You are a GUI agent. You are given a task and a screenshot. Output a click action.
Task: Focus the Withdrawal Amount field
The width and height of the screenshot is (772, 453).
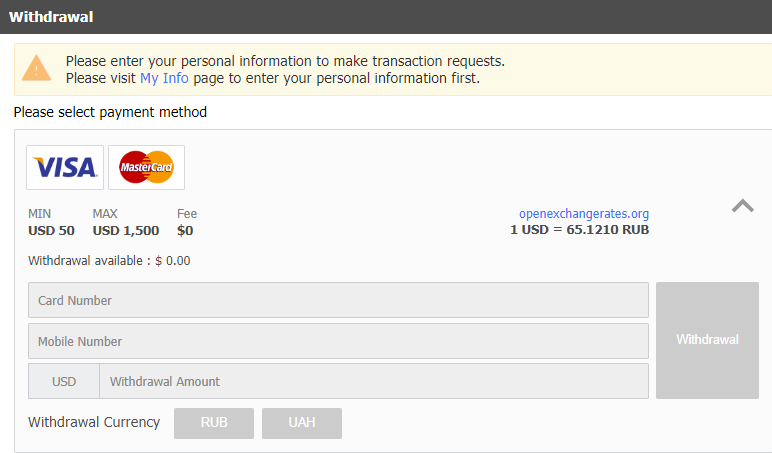click(x=374, y=381)
